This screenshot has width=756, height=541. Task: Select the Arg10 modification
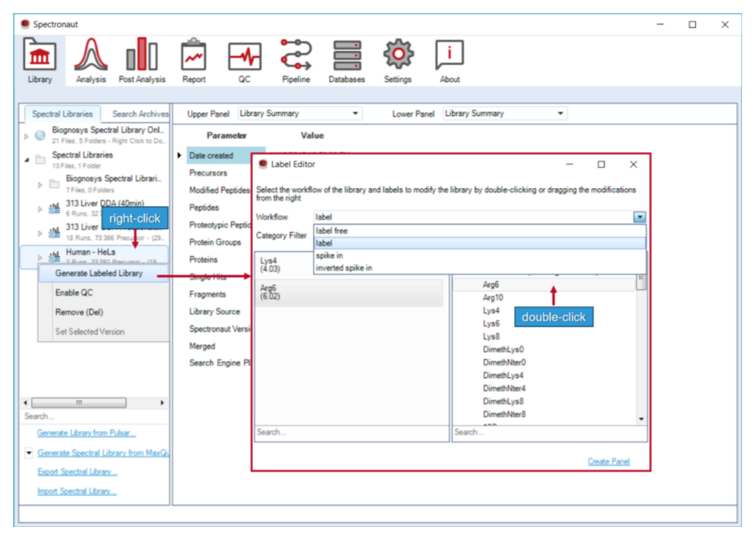tap(493, 297)
